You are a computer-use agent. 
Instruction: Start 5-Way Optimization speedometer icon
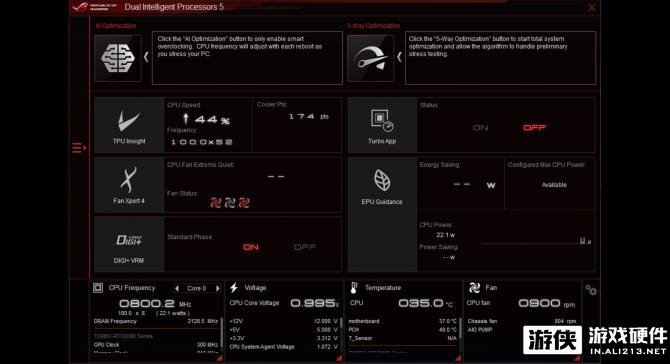370,58
